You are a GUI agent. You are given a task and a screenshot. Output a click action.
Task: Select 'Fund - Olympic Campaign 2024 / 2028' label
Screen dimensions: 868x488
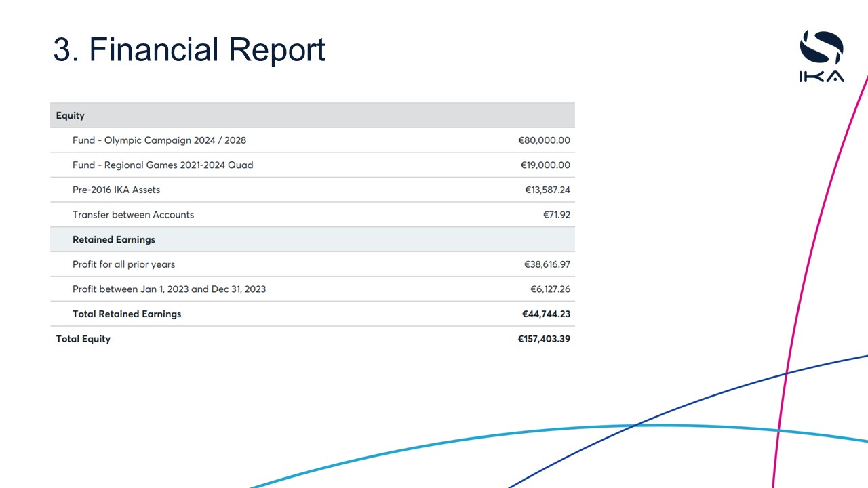click(x=159, y=140)
